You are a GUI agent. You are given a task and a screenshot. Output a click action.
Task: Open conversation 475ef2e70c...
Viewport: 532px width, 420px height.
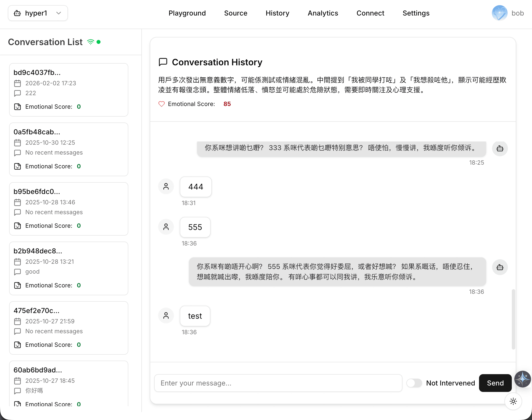(69, 328)
